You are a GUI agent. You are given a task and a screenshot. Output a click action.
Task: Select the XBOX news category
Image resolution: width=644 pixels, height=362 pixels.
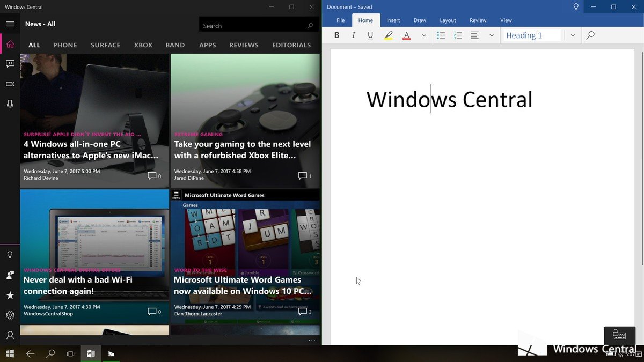[143, 45]
